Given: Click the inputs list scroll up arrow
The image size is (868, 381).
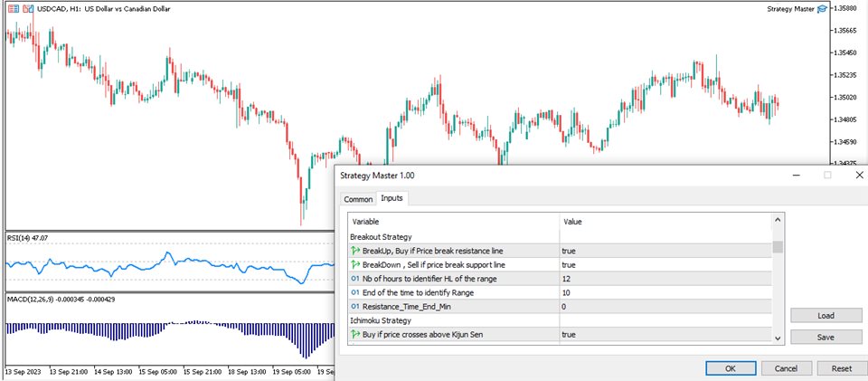Looking at the screenshot, I should [x=778, y=220].
